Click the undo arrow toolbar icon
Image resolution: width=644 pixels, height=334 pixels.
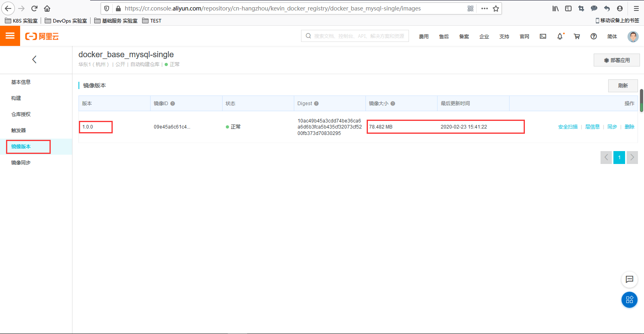(x=607, y=8)
